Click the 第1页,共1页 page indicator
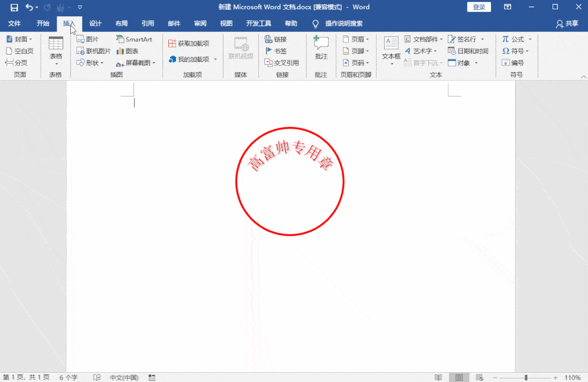The width and height of the screenshot is (588, 382). tap(26, 377)
